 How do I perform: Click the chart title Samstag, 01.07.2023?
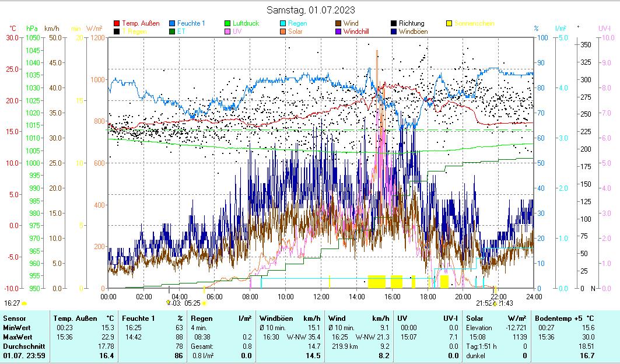pos(310,10)
